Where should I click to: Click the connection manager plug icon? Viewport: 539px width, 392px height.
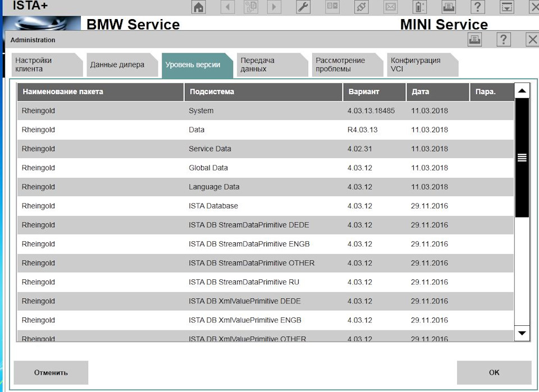pyautogui.click(x=362, y=7)
